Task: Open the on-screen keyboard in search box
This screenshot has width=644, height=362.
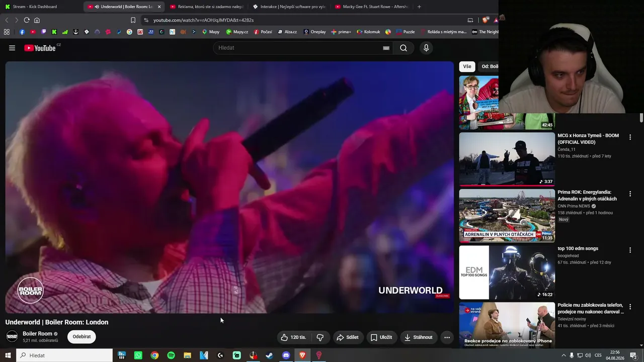Action: (x=386, y=48)
